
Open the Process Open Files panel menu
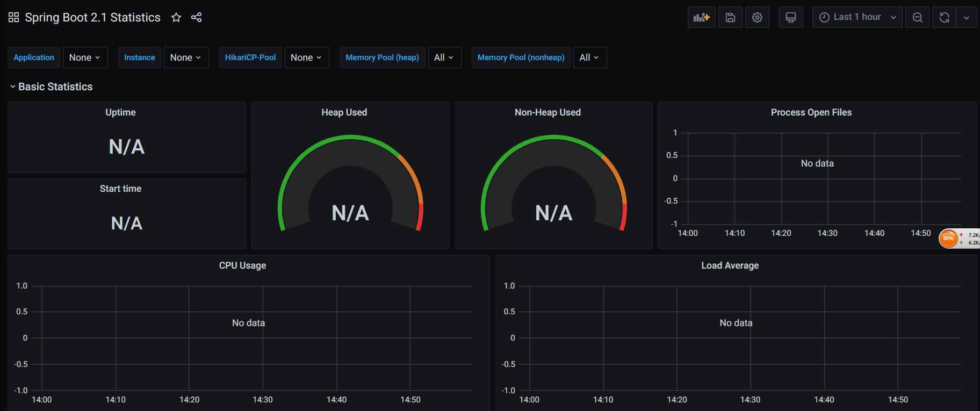811,112
